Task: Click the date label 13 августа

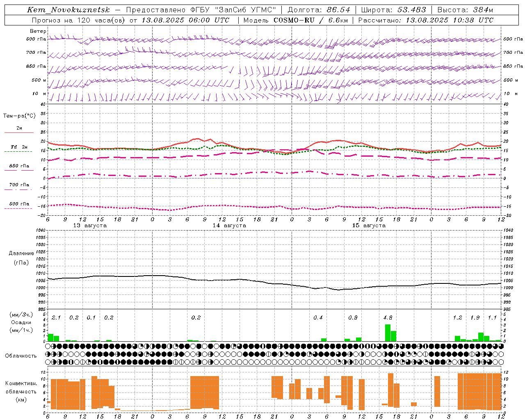Action: click(x=90, y=226)
